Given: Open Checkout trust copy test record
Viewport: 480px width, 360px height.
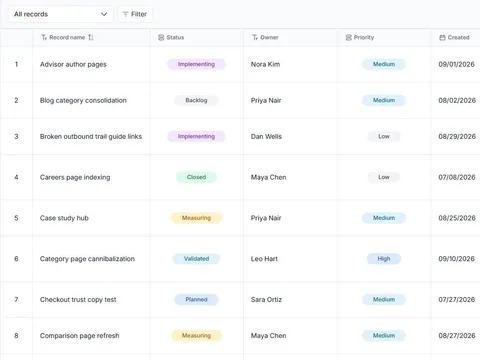Looking at the screenshot, I should [x=78, y=300].
